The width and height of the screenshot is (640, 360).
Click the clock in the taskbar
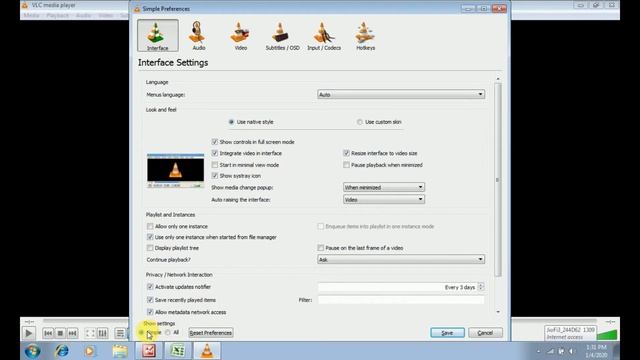click(596, 351)
